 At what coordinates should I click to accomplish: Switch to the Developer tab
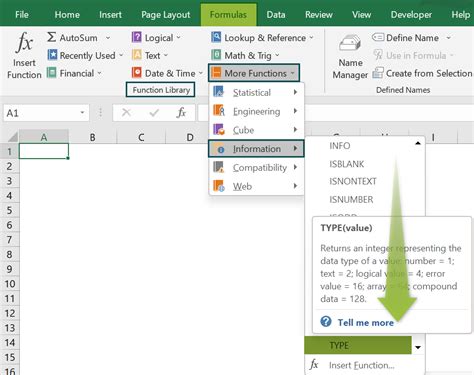(x=411, y=15)
